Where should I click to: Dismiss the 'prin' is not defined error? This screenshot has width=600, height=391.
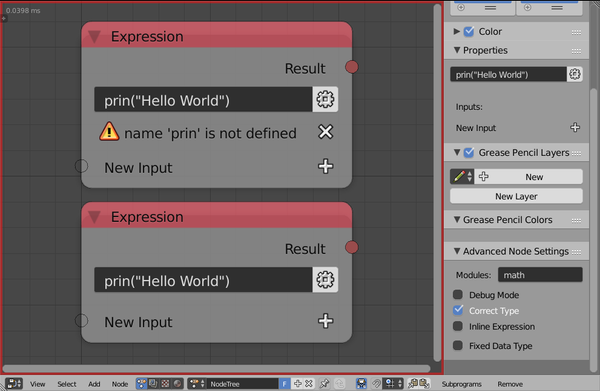click(x=325, y=132)
